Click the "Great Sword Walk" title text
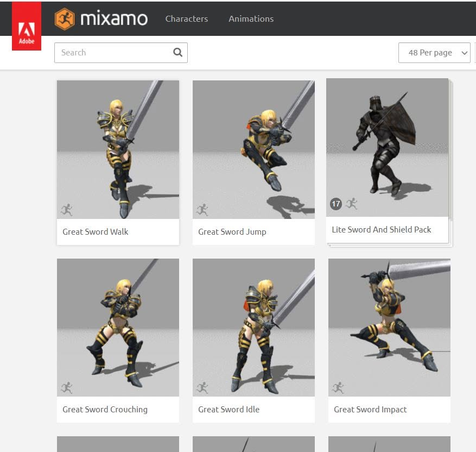The width and height of the screenshot is (476, 452). pyautogui.click(x=96, y=232)
